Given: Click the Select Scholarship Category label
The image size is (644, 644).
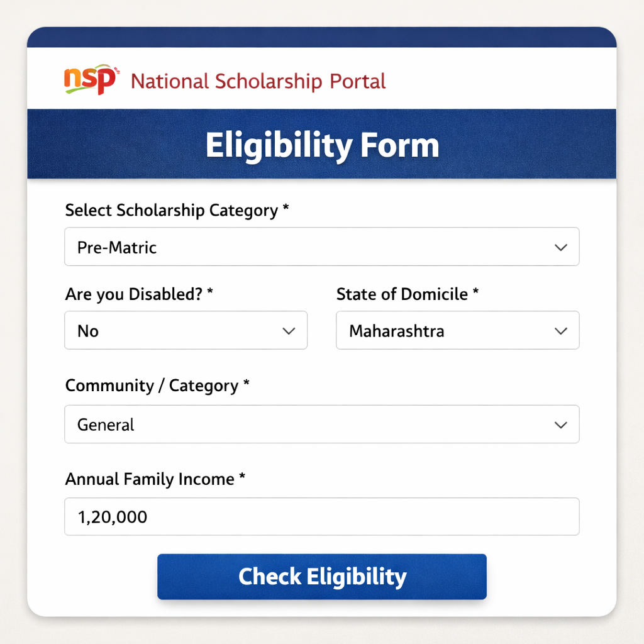Looking at the screenshot, I should point(176,210).
